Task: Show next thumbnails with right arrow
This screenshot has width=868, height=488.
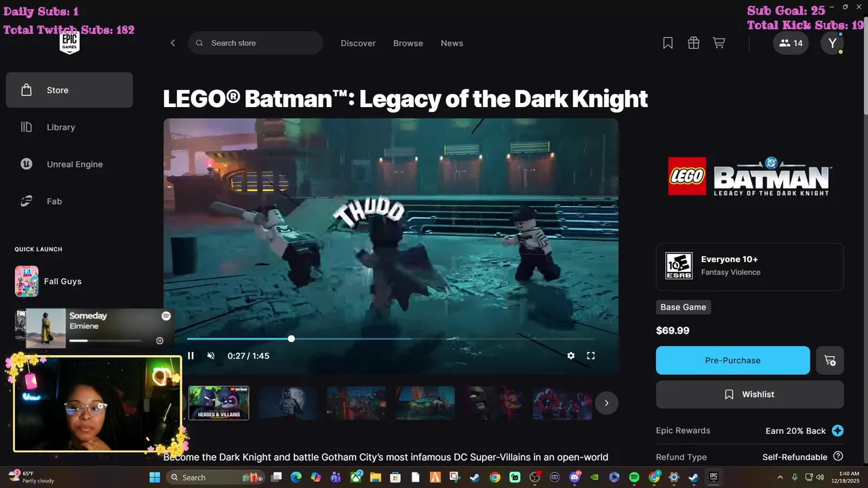Action: pyautogui.click(x=606, y=403)
